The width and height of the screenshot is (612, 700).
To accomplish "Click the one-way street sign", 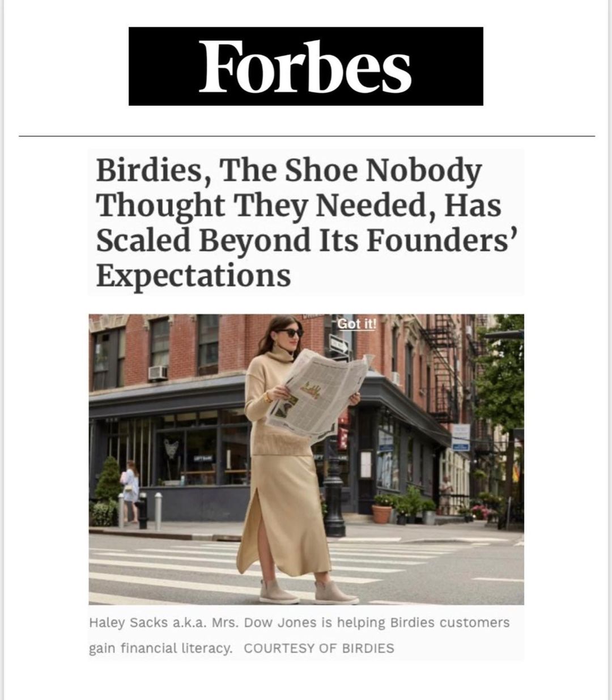I will (x=341, y=344).
